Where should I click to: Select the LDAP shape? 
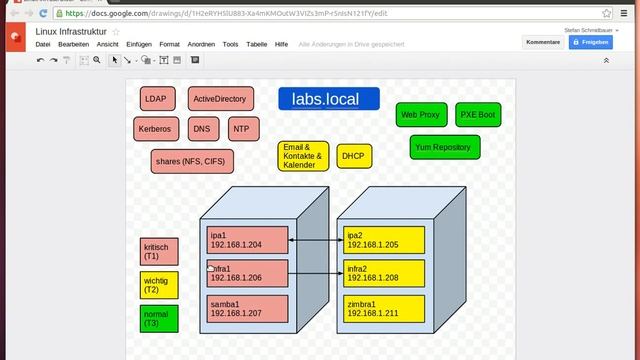pos(158,99)
